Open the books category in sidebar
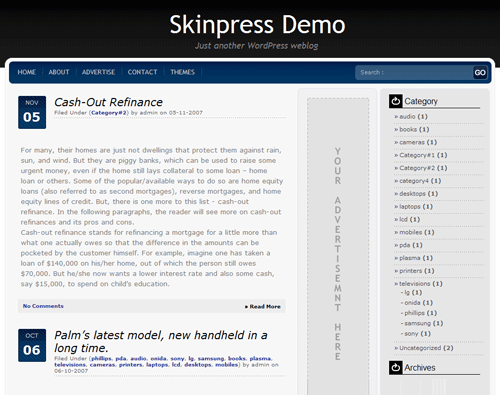Image resolution: width=500 pixels, height=395 pixels. [408, 129]
